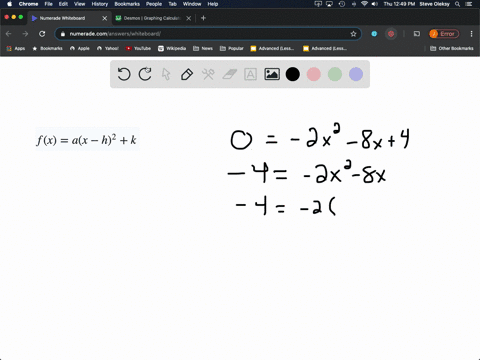Image resolution: width=480 pixels, height=360 pixels.
Task: Open the Yahoo! bookmark
Action: click(x=108, y=48)
